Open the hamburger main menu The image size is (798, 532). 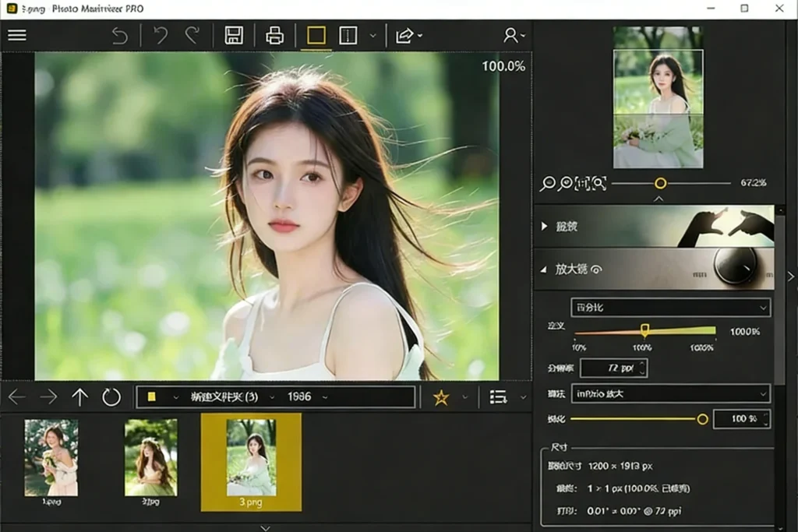[16, 35]
